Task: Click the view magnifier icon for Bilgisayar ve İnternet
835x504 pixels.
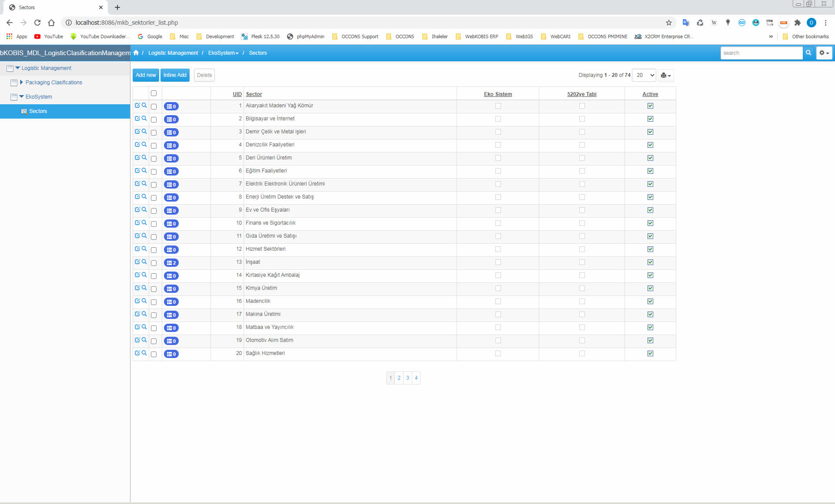Action: click(144, 118)
